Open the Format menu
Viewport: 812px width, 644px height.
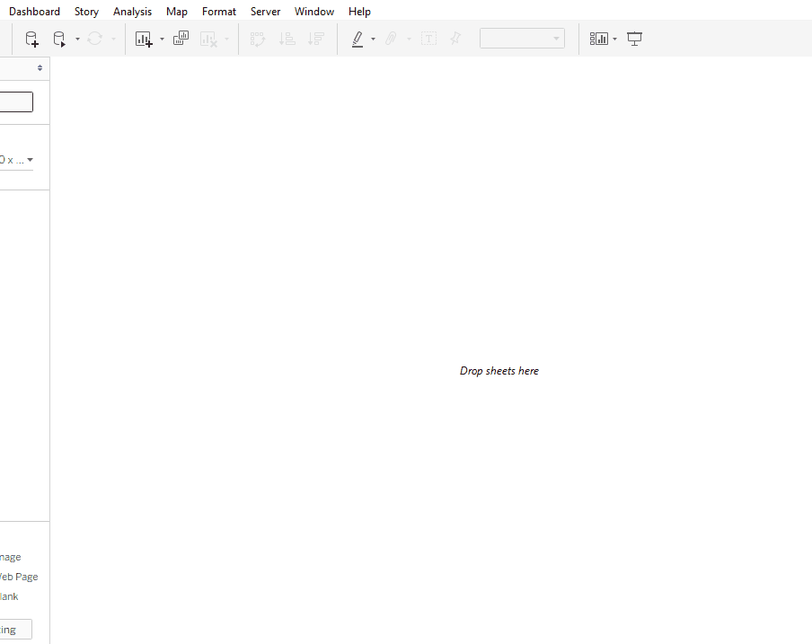point(218,11)
